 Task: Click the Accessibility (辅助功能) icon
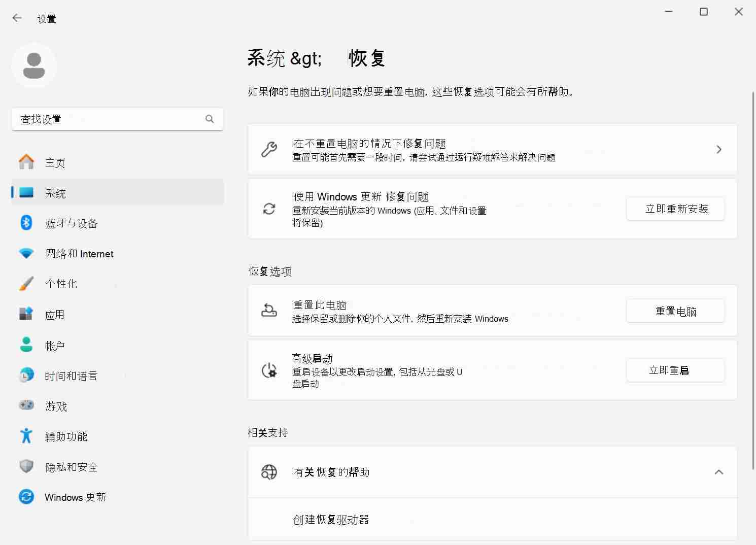[26, 435]
